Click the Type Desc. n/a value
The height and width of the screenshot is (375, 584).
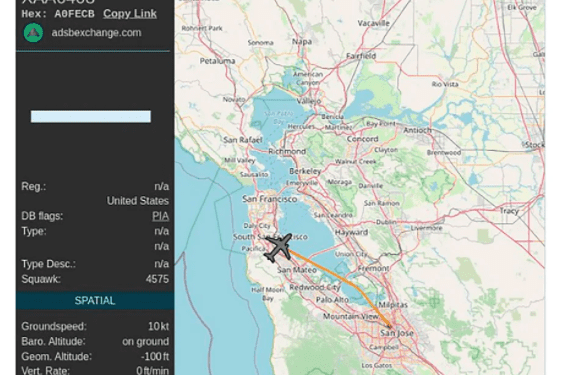pos(162,264)
